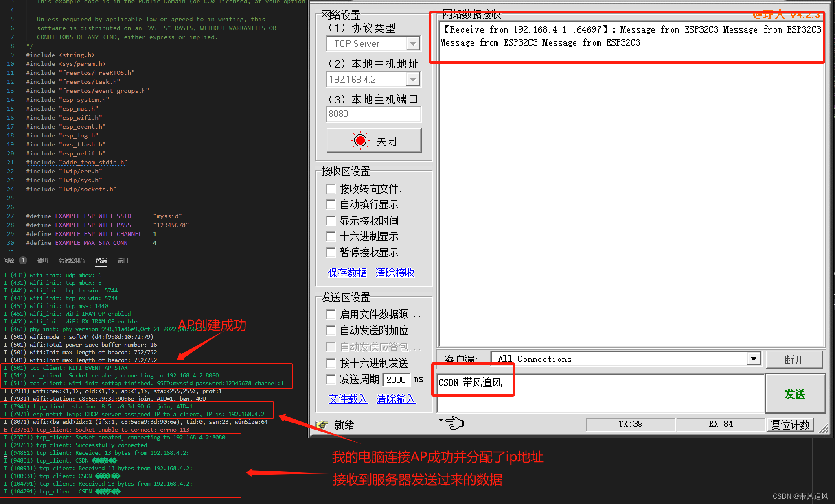Image resolution: width=835 pixels, height=504 pixels.
Task: Switch to 问题 tab in VS Code panel
Action: (9, 260)
